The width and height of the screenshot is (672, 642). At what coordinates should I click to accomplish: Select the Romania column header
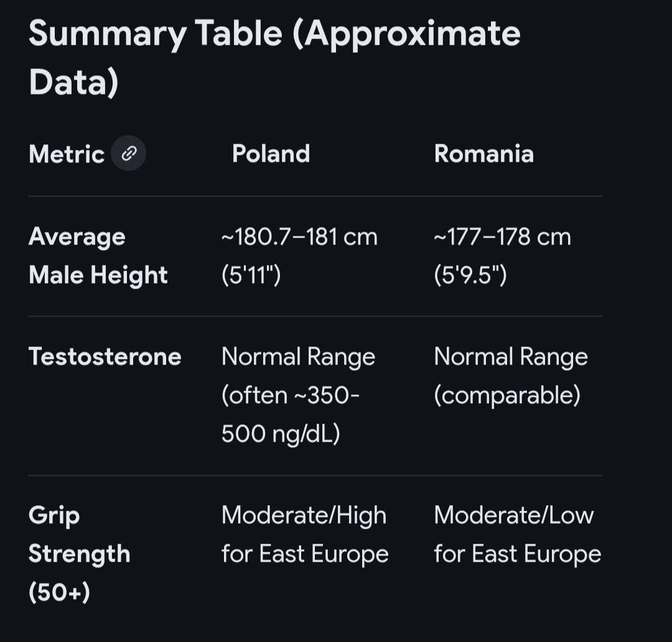pyautogui.click(x=483, y=154)
